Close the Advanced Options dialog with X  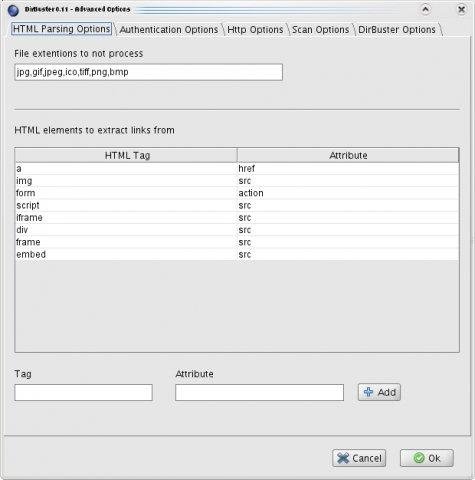[461, 10]
